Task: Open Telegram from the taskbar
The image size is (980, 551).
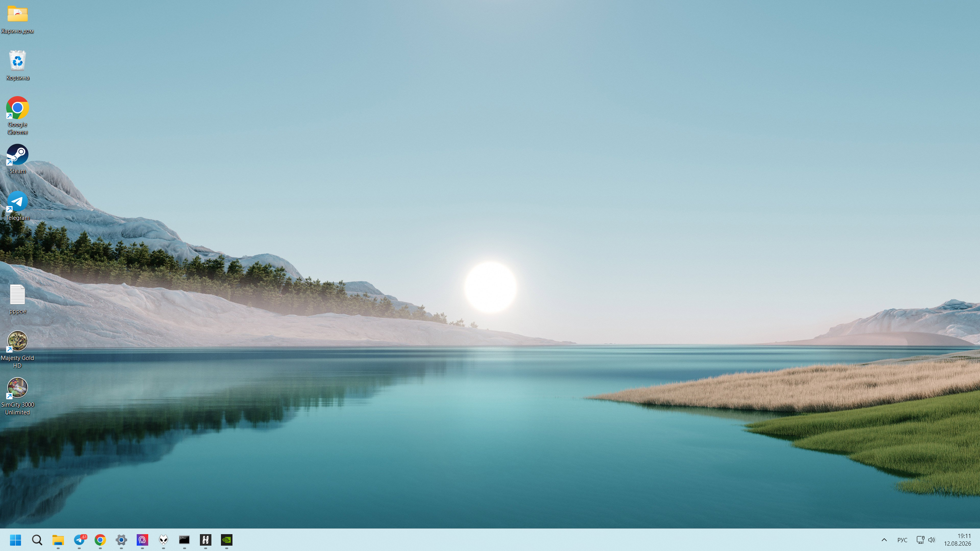Action: [80, 540]
